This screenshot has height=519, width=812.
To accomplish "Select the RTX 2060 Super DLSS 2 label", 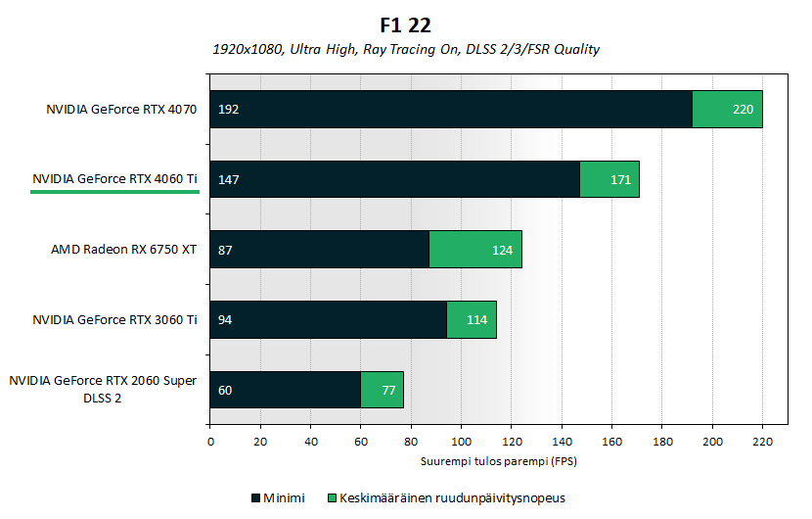I will click(x=103, y=390).
